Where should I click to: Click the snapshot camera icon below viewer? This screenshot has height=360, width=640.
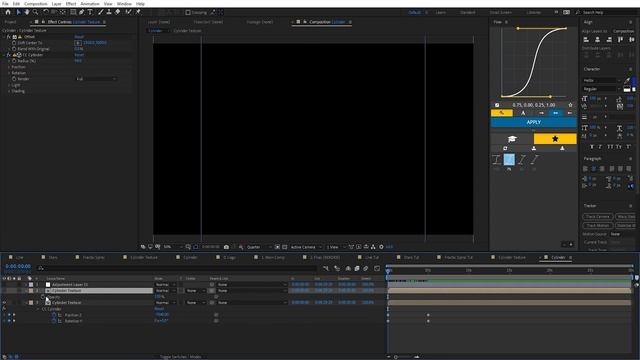click(x=226, y=247)
